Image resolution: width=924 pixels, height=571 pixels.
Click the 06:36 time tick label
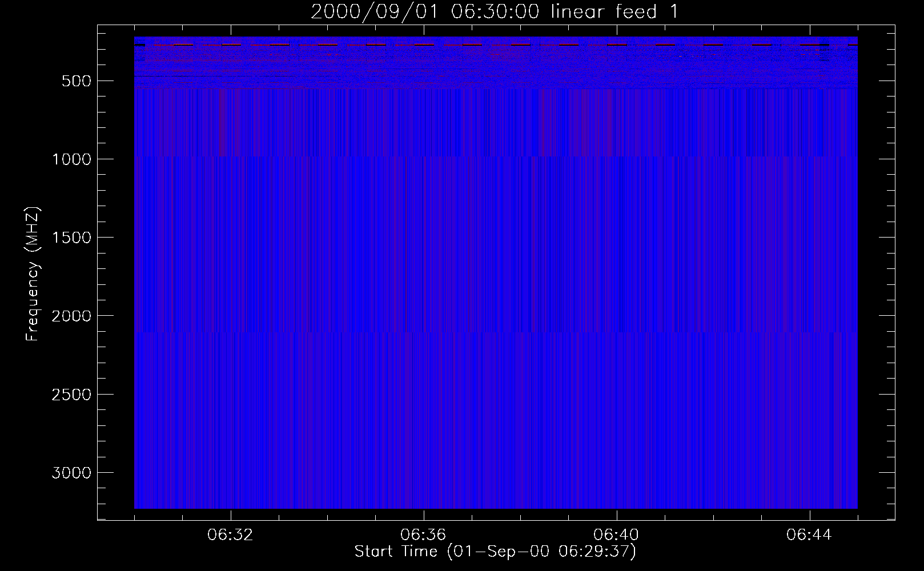[424, 535]
